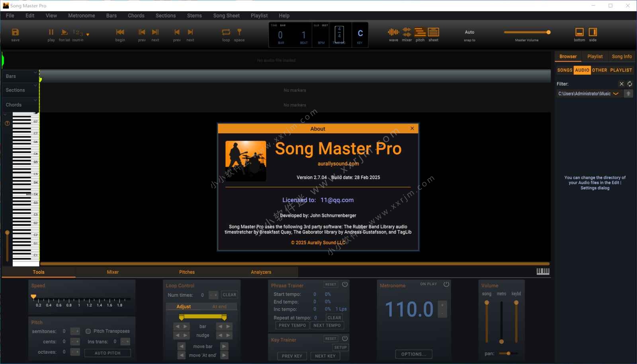Click the next bar icon beside loop

pyautogui.click(x=190, y=32)
